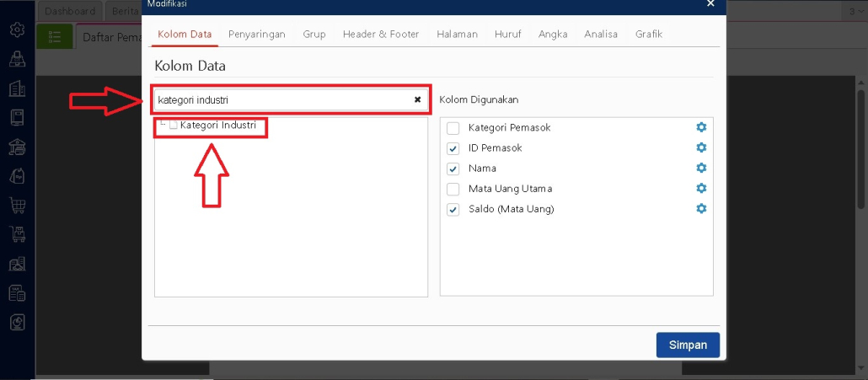Screen dimensions: 868x380
Task: Go to the Grafik tab
Action: (x=649, y=35)
